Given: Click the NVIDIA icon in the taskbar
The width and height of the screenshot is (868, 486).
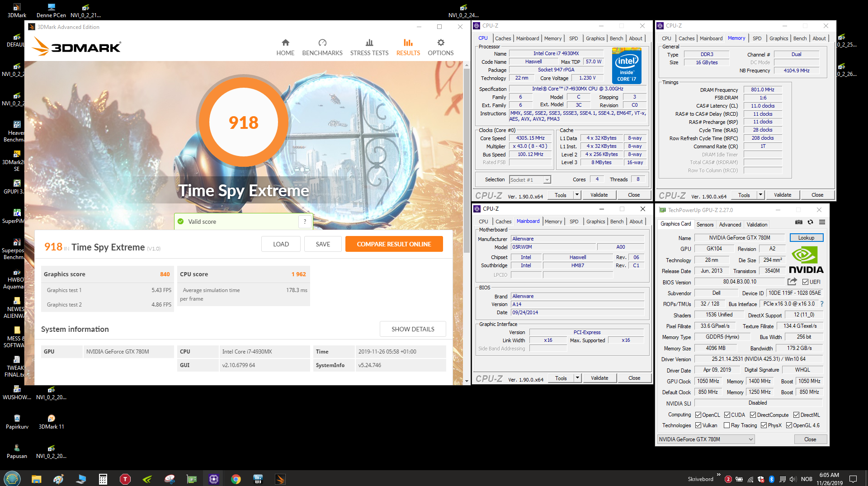Looking at the screenshot, I should coord(147,479).
